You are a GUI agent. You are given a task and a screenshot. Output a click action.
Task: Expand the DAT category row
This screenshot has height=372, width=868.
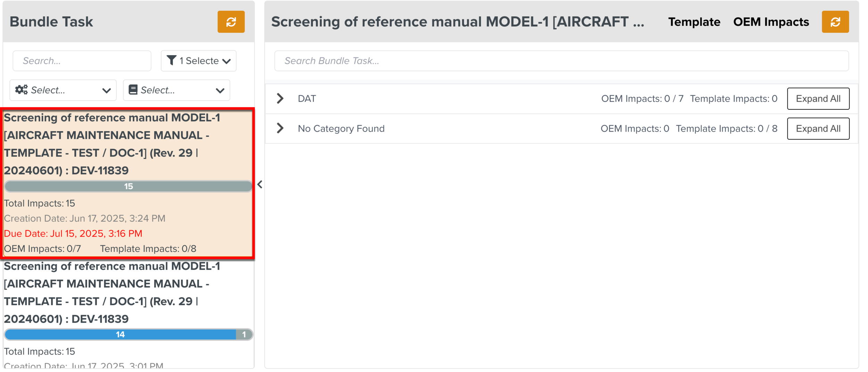[280, 99]
